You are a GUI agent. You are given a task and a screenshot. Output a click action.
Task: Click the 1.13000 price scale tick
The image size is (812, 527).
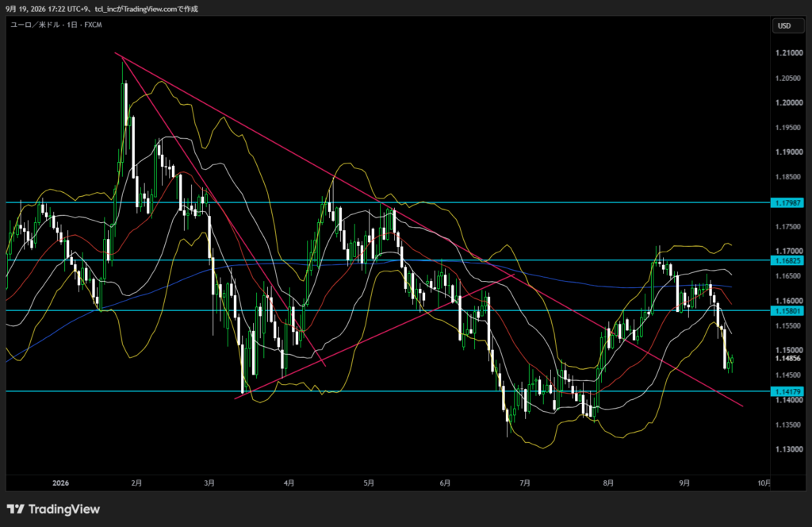(789, 449)
